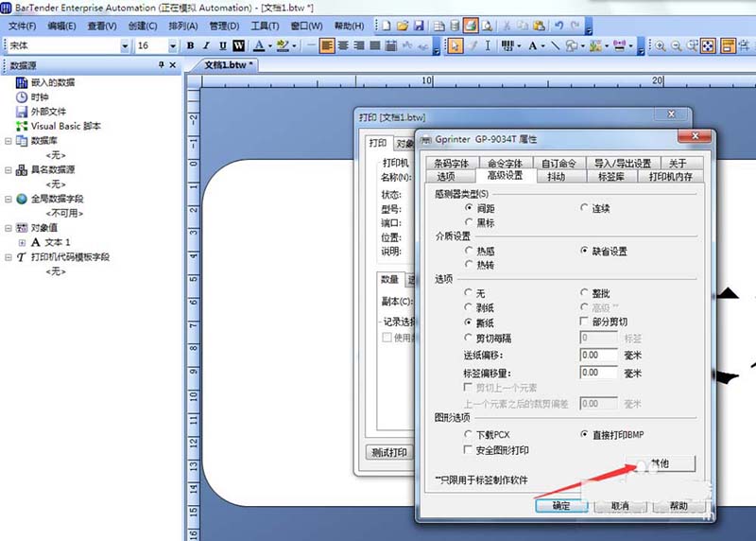756x541 pixels.
Task: Open the 编辑(E) menu
Action: tap(61, 26)
